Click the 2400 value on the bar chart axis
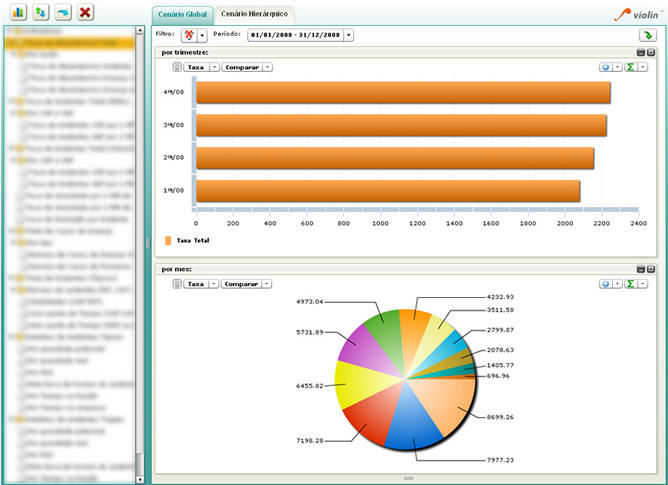The width and height of the screenshot is (668, 485). click(638, 223)
